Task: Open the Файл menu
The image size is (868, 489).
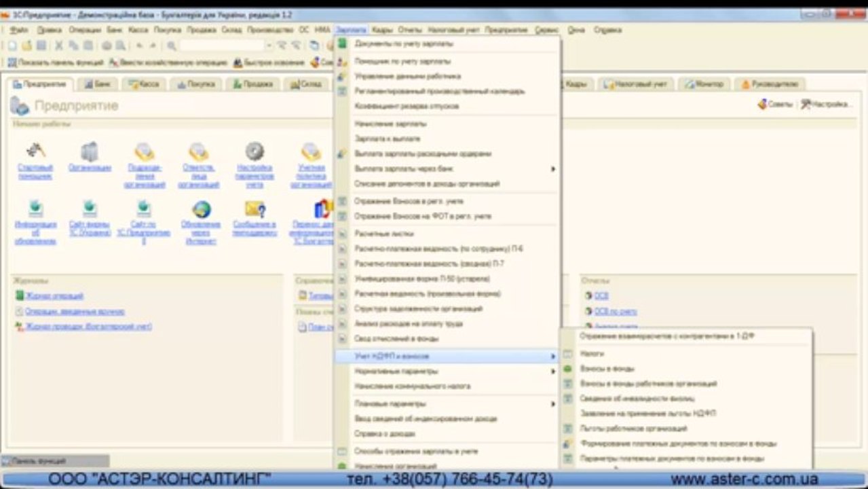Action: [x=19, y=30]
